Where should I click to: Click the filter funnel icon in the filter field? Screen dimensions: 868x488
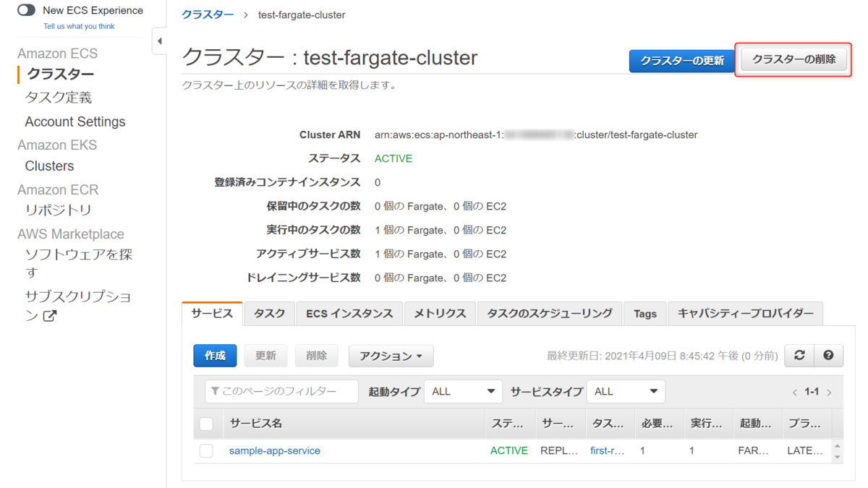click(215, 390)
